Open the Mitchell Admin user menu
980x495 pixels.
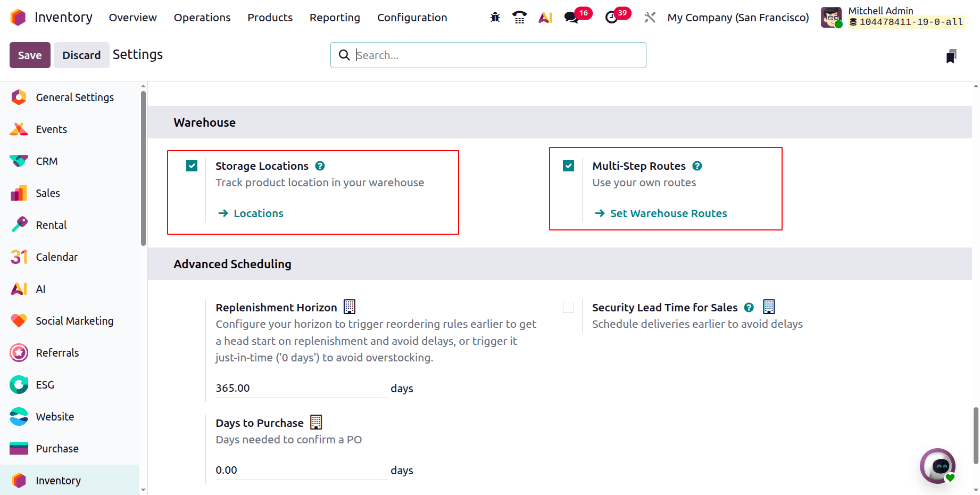[881, 11]
